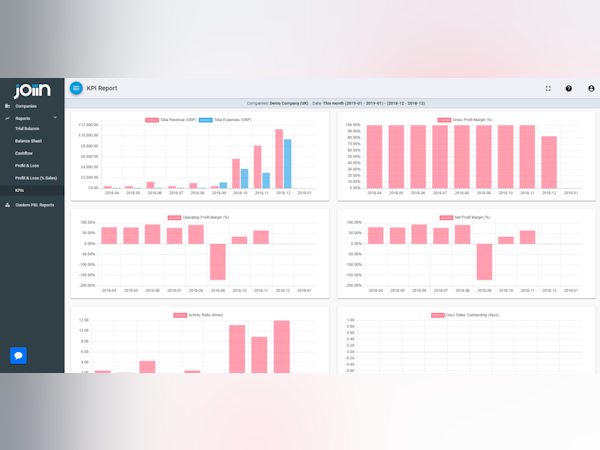Click the 2018-09 negative operating margin bar
Screen dimensions: 600x450
[218, 262]
